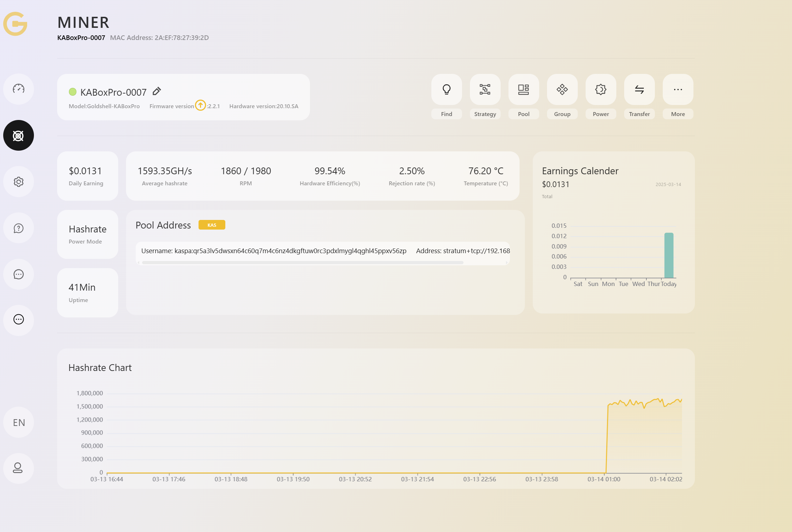Viewport: 792px width, 532px height.
Task: Click the Transfer label button
Action: coord(639,114)
